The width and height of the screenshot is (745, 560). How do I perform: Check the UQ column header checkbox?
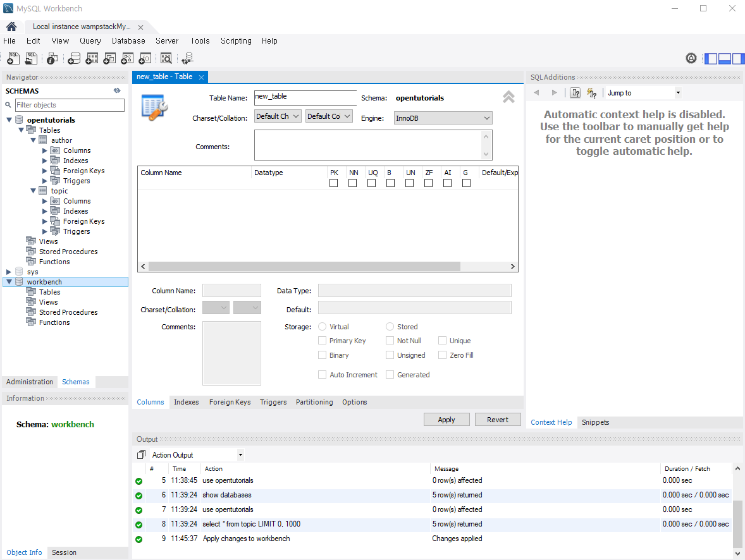pyautogui.click(x=371, y=183)
